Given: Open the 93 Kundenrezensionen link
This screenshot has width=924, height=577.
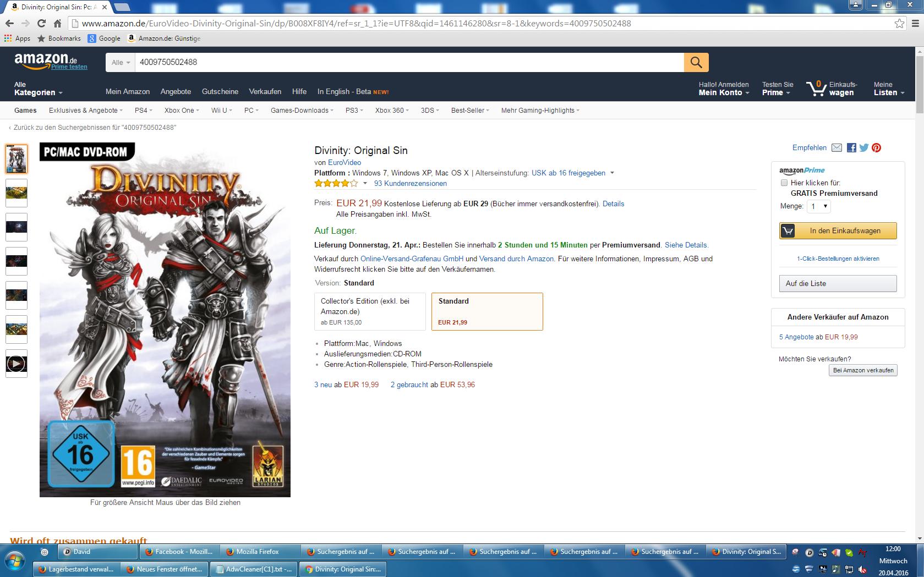Looking at the screenshot, I should pyautogui.click(x=411, y=183).
